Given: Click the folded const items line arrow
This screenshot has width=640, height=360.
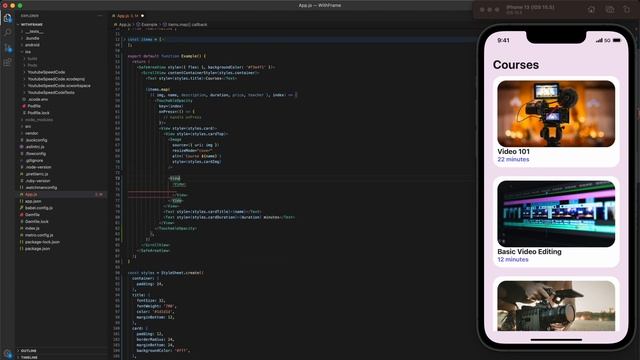Looking at the screenshot, I should (124, 40).
